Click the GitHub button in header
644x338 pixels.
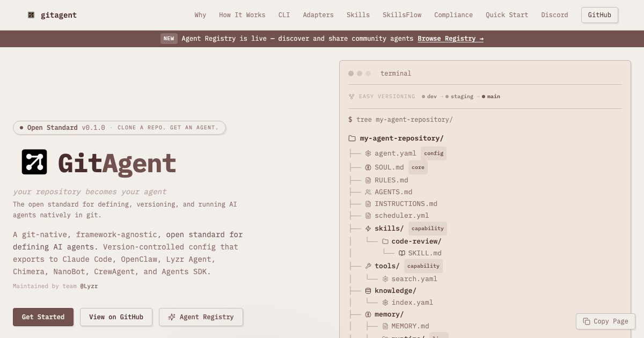tap(599, 15)
